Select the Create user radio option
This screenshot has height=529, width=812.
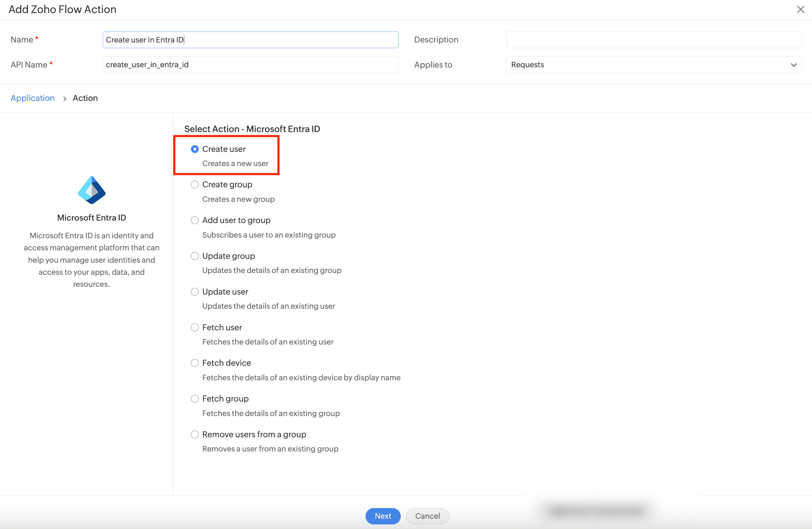(x=195, y=149)
